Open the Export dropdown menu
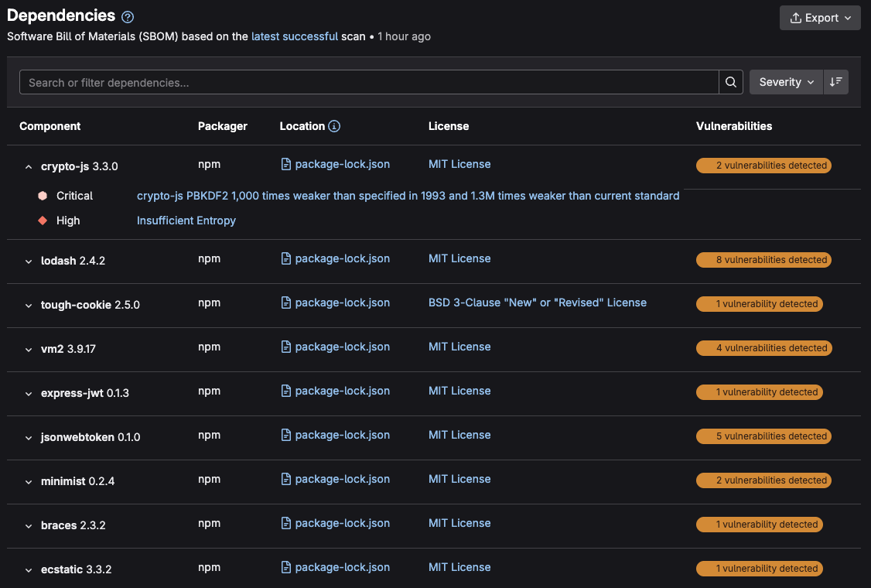The image size is (871, 588). (820, 18)
